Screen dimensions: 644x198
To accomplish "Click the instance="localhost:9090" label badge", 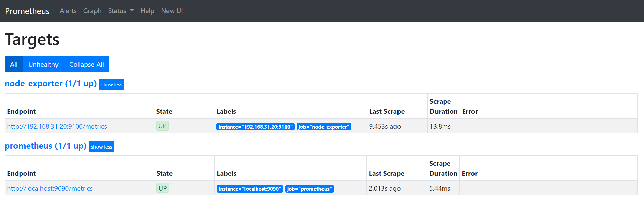I will [x=250, y=189].
